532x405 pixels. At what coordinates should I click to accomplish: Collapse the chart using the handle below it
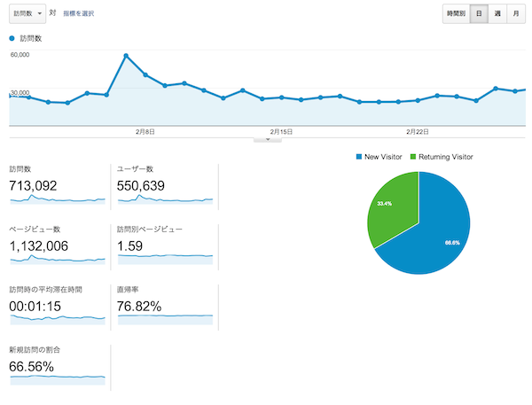coord(267,138)
